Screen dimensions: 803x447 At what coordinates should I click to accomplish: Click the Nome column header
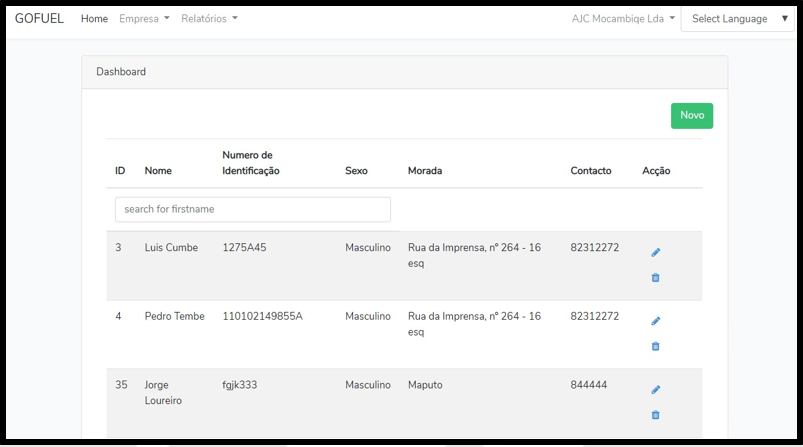point(158,171)
